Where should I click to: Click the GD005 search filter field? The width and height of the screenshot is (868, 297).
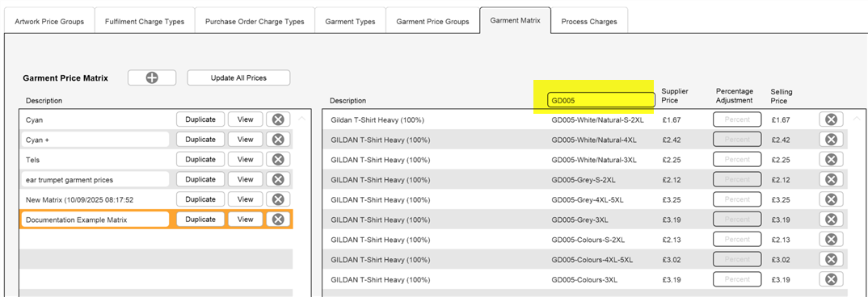[x=601, y=100]
